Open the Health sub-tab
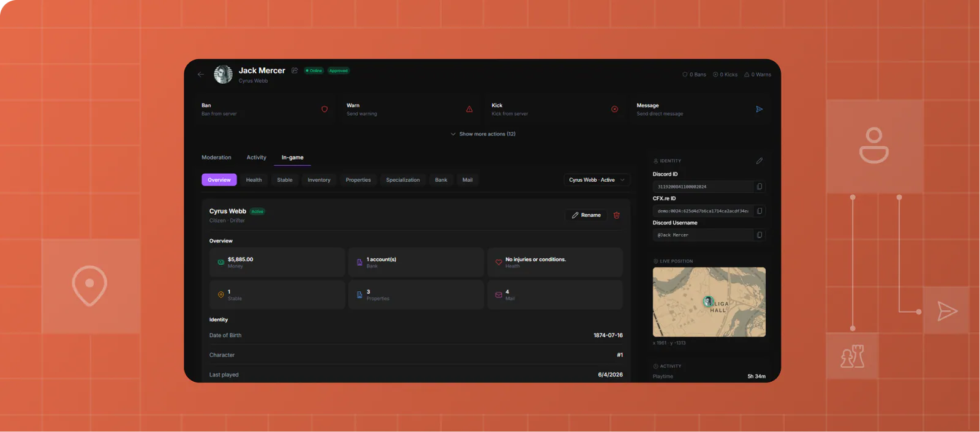980x432 pixels. [254, 180]
